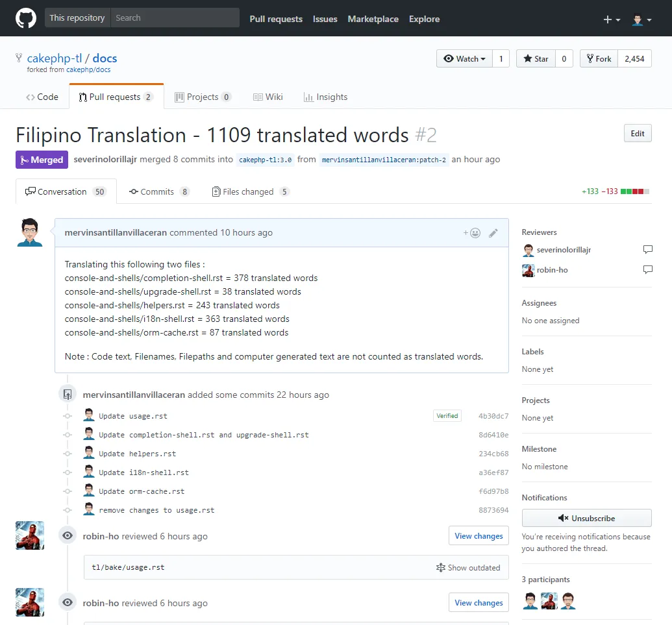
Task: Switch to the Code tab
Action: [42, 97]
